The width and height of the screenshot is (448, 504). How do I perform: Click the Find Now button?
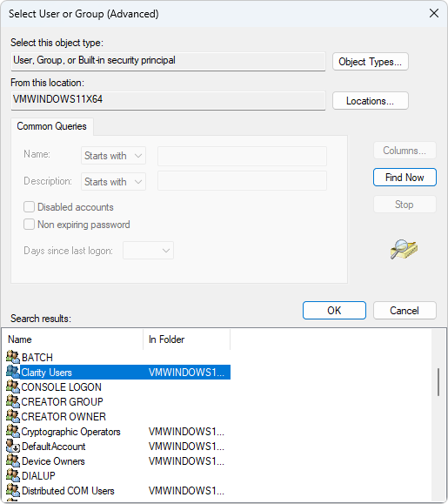[x=405, y=177]
